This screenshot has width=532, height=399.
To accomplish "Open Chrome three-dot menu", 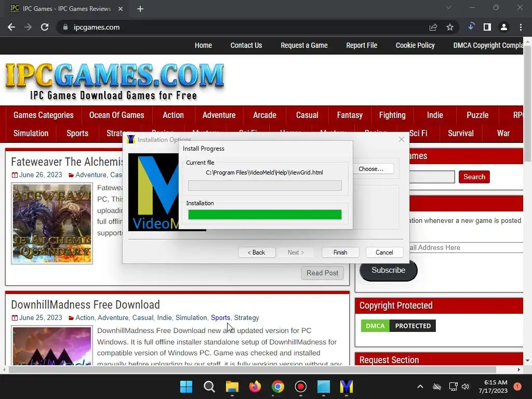I will (x=521, y=27).
